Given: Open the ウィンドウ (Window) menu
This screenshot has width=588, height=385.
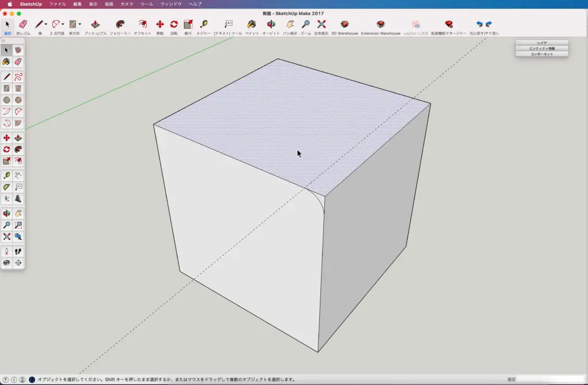Looking at the screenshot, I should 171,4.
